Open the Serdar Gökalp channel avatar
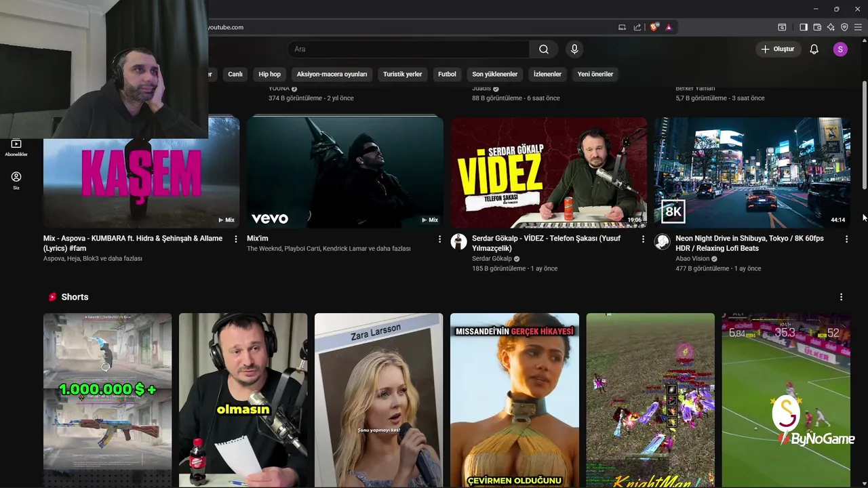The width and height of the screenshot is (868, 488). click(459, 242)
